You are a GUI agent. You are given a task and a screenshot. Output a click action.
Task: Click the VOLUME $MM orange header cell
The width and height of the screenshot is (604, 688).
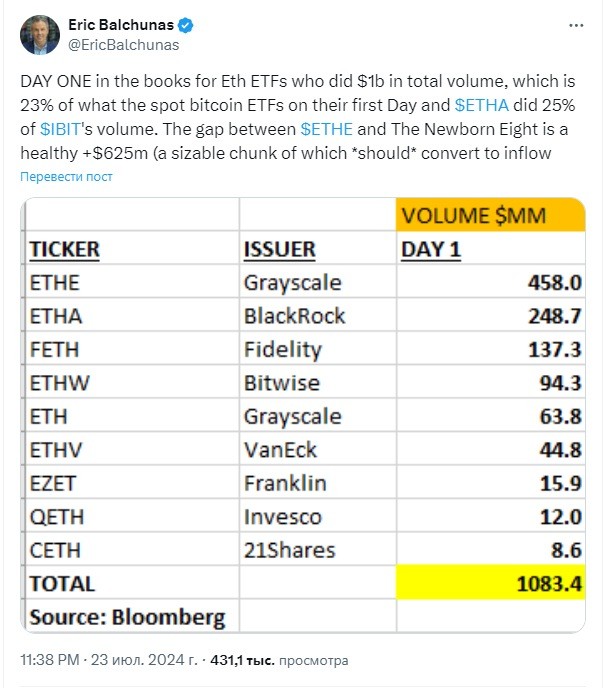point(490,215)
